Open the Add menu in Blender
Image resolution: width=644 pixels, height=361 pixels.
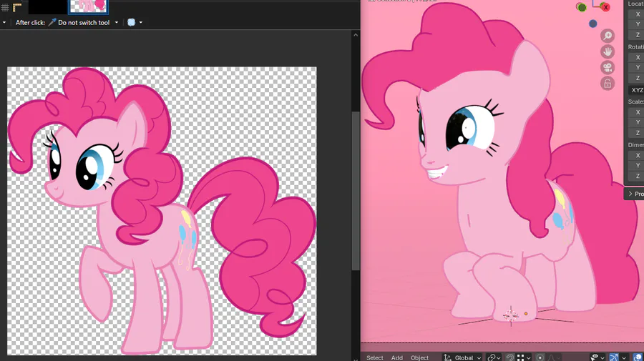(396, 357)
